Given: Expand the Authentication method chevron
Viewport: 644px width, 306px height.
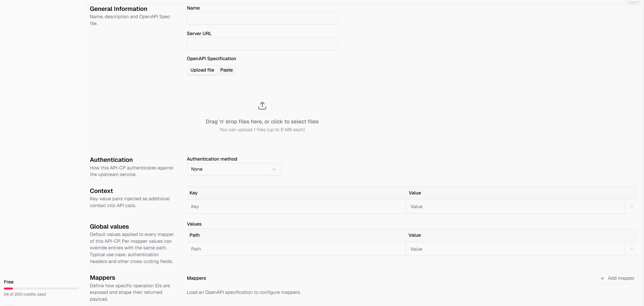Looking at the screenshot, I should click(274, 169).
